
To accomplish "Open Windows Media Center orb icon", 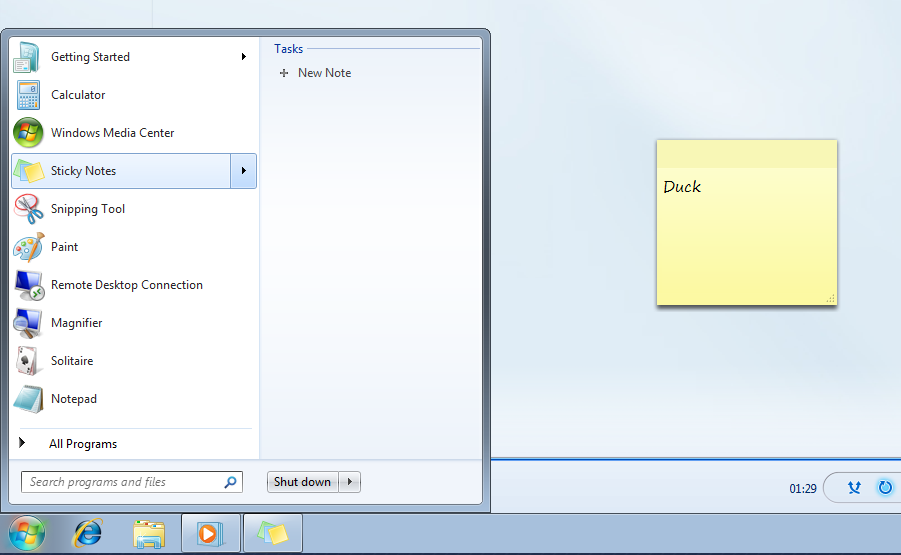I will click(x=28, y=133).
